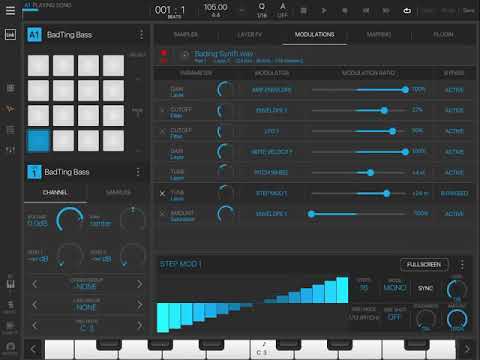Toggle the loop button in transport
The height and width of the screenshot is (360, 480).
pyautogui.click(x=407, y=11)
